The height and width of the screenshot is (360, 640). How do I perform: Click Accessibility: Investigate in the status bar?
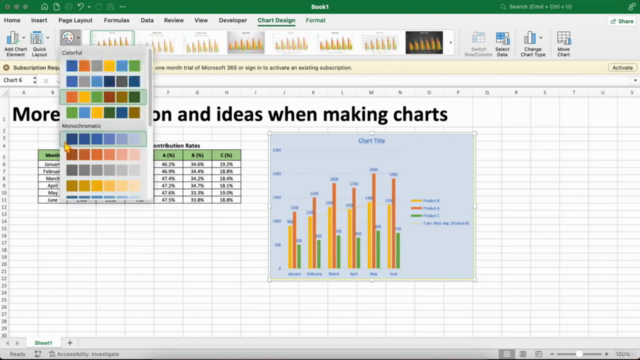point(84,354)
